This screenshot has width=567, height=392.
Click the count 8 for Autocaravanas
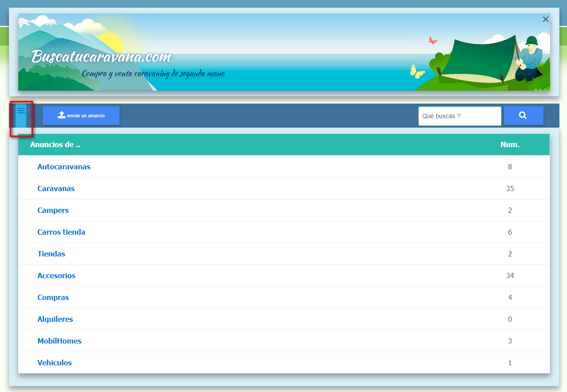[x=510, y=167]
